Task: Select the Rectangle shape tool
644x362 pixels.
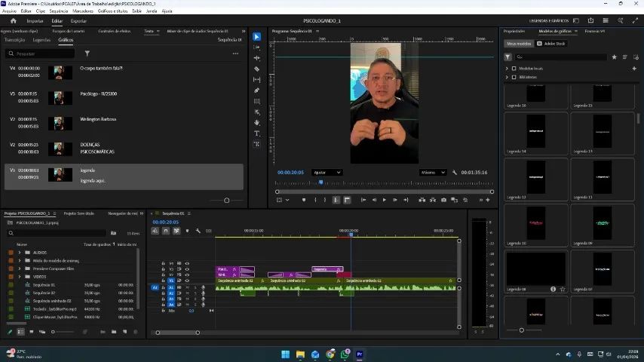Action: 256,101
